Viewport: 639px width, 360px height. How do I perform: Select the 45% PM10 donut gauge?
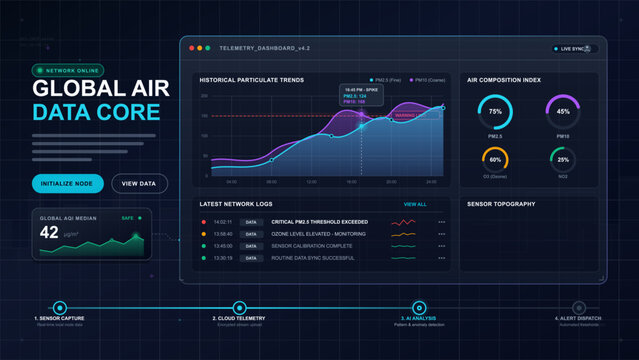click(563, 112)
